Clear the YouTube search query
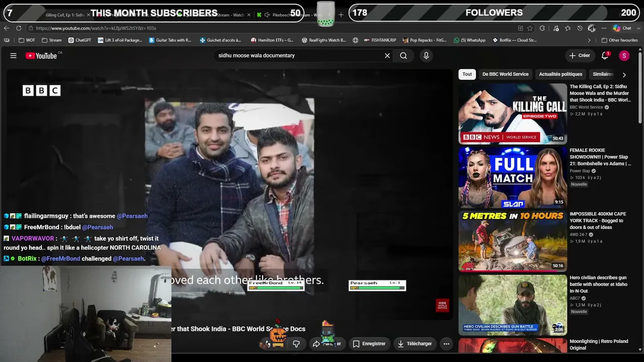Image resolution: width=644 pixels, height=362 pixels. 387,56
